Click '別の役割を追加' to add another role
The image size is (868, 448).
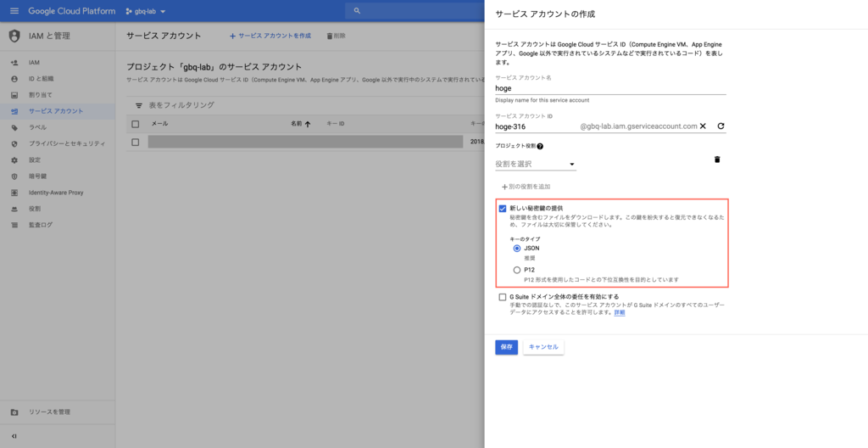coord(526,187)
